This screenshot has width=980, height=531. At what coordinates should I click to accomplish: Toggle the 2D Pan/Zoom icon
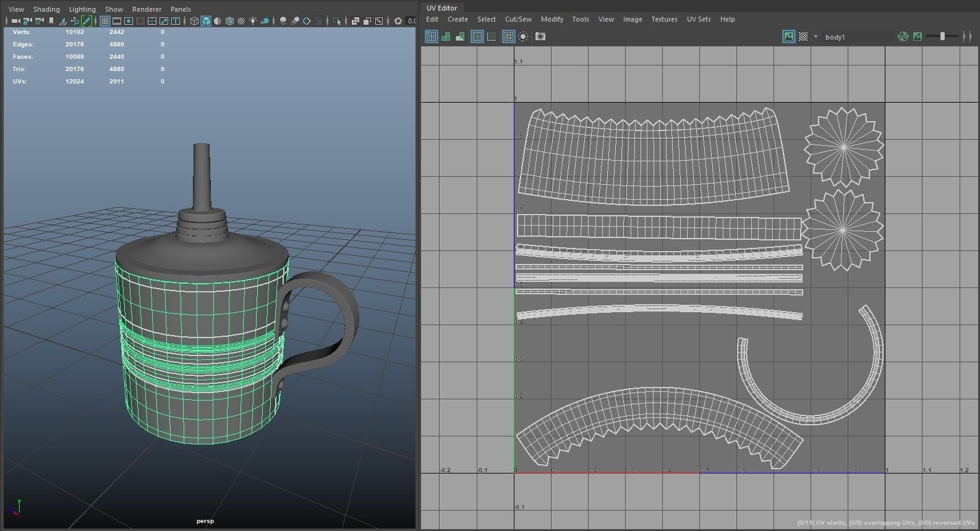pyautogui.click(x=75, y=21)
